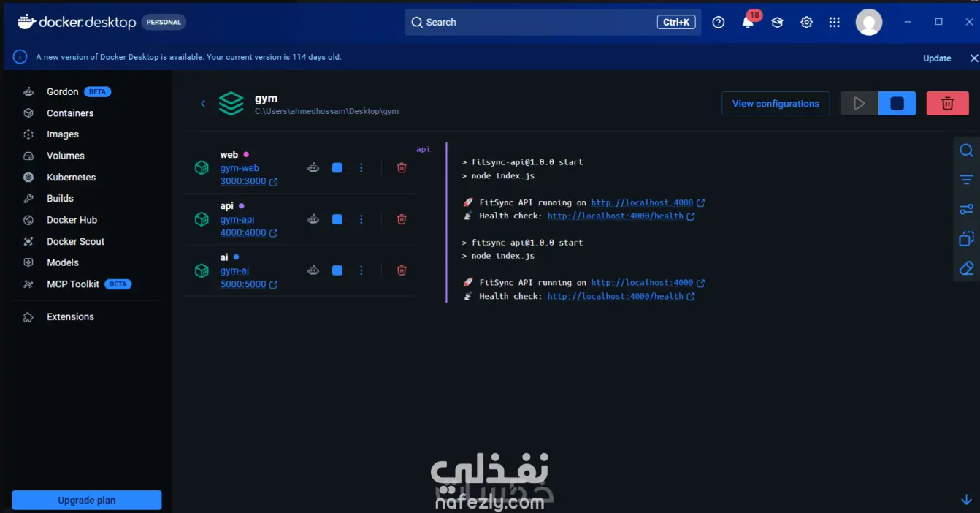Viewport: 980px width, 513px height.
Task: Open the first http://localhost:4000 log link
Action: [x=648, y=202]
